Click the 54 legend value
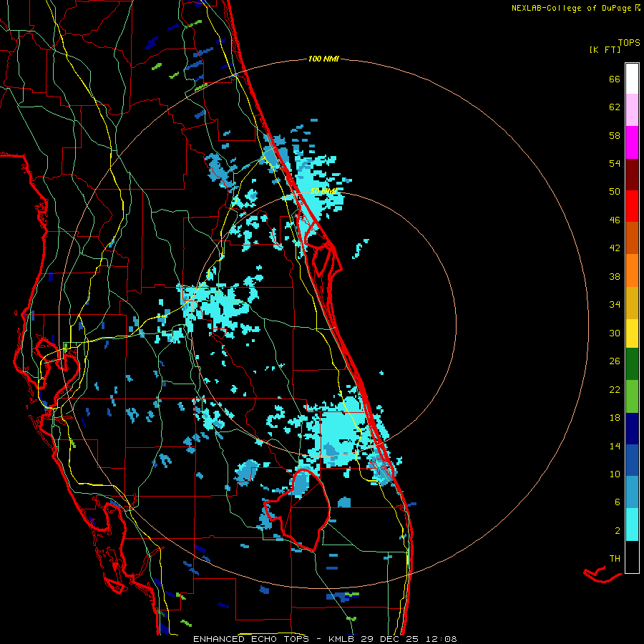Image resolution: width=644 pixels, height=644 pixels. pos(615,163)
